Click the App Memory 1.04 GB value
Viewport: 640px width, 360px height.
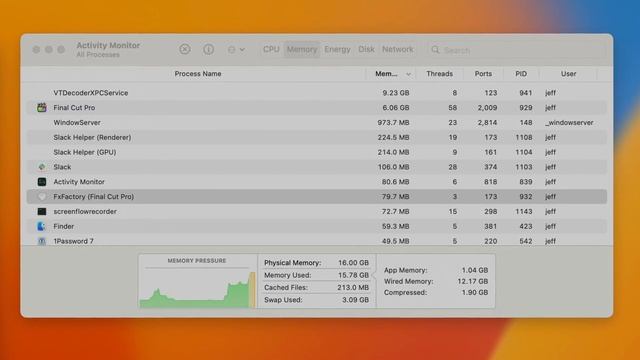pyautogui.click(x=475, y=270)
